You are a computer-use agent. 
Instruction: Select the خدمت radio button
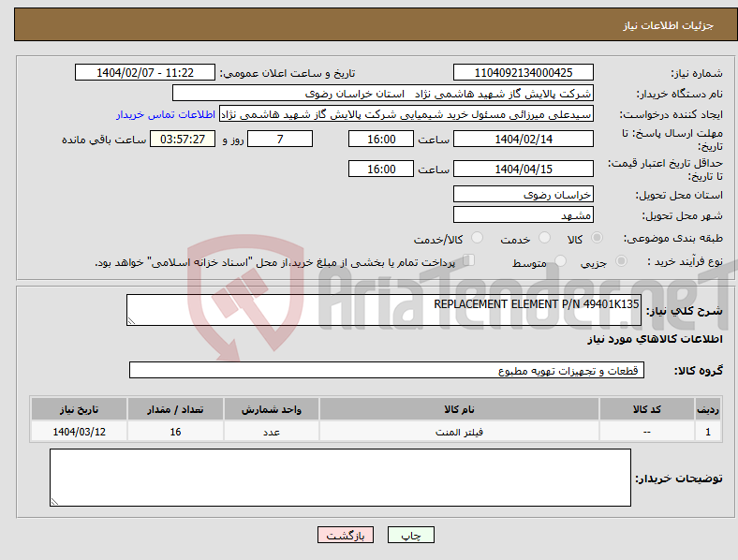[544, 238]
